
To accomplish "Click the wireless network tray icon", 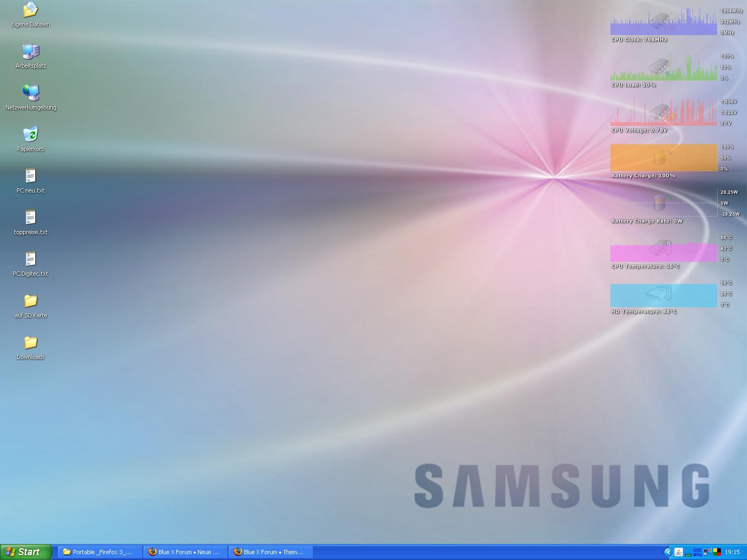I will click(x=708, y=552).
